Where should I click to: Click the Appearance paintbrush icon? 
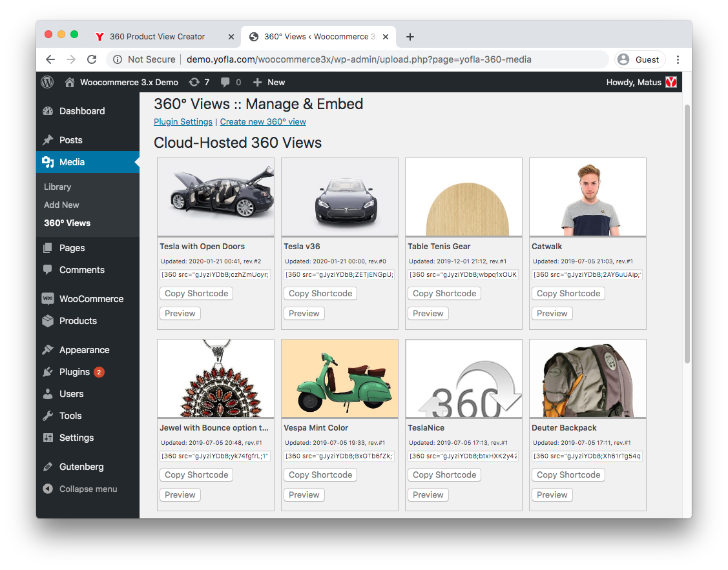click(x=48, y=350)
